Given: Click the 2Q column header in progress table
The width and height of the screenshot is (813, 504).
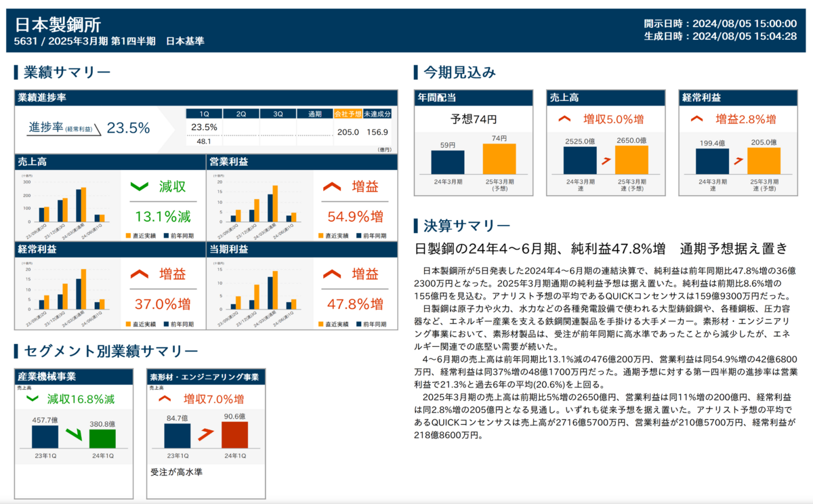Looking at the screenshot, I should point(241,114).
